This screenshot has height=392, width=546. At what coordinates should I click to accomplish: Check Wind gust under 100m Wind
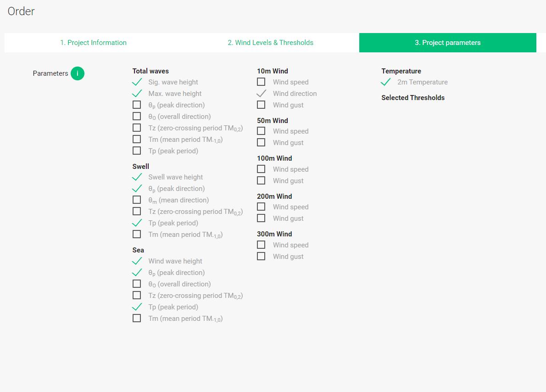[x=261, y=180]
